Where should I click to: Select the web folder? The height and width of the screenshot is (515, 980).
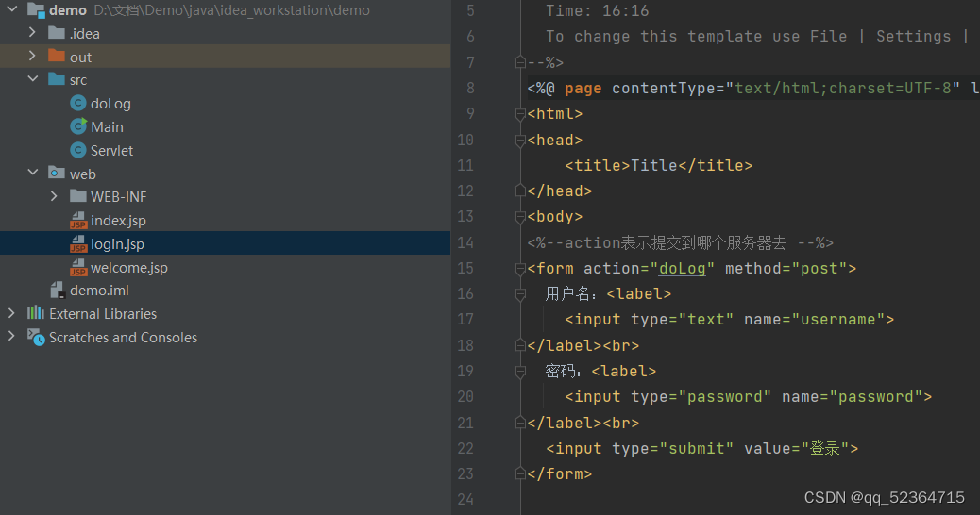(x=82, y=174)
